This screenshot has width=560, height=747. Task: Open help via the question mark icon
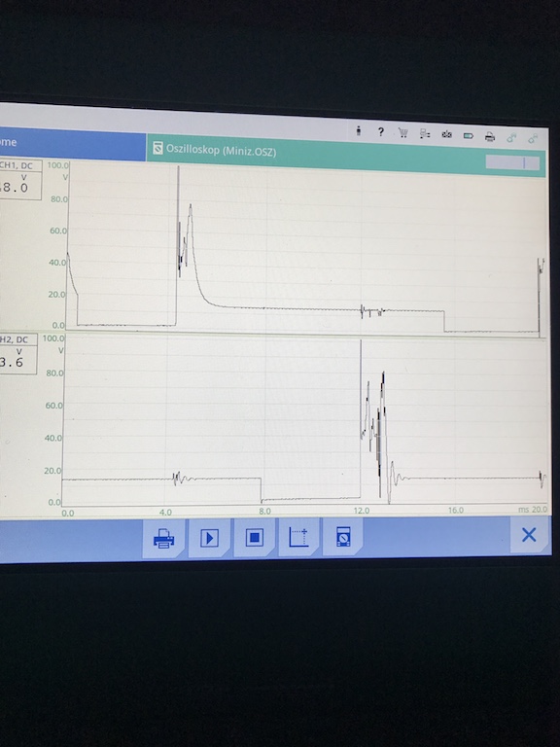point(380,132)
